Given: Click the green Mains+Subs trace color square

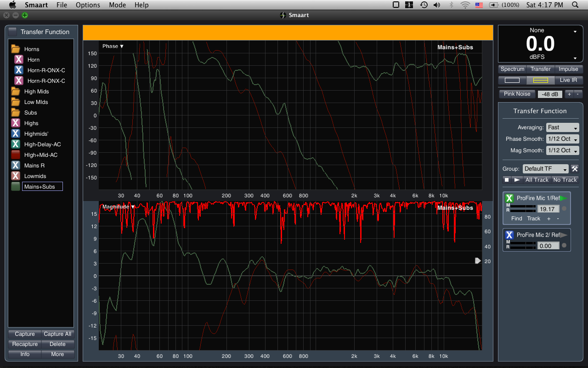Looking at the screenshot, I should coord(16,186).
